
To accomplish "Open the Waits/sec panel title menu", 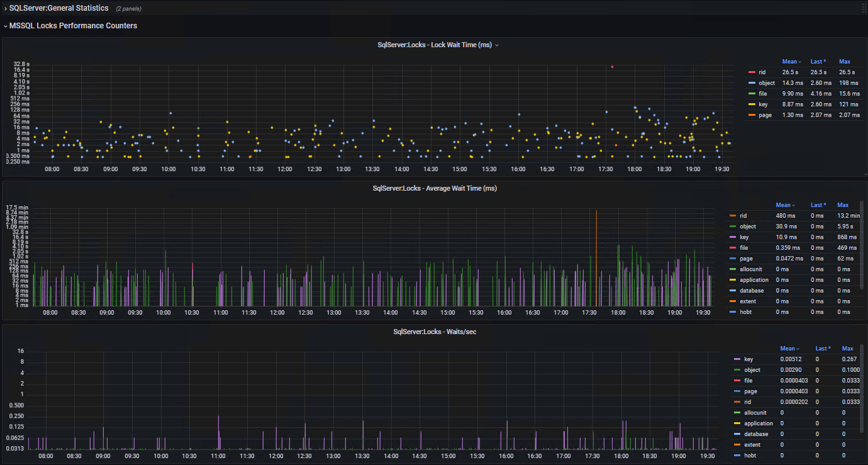I will click(435, 332).
